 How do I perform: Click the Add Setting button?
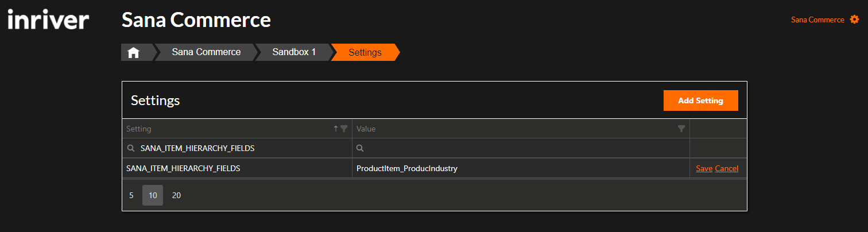[700, 100]
